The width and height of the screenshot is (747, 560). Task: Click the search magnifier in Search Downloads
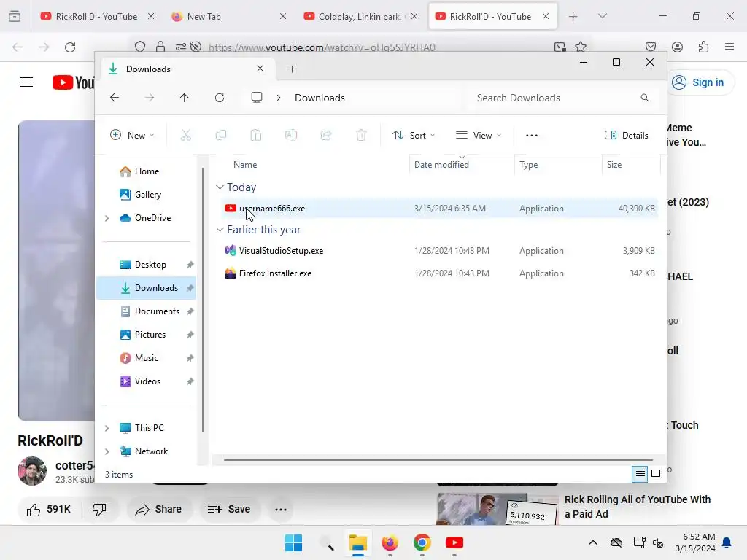tap(645, 98)
